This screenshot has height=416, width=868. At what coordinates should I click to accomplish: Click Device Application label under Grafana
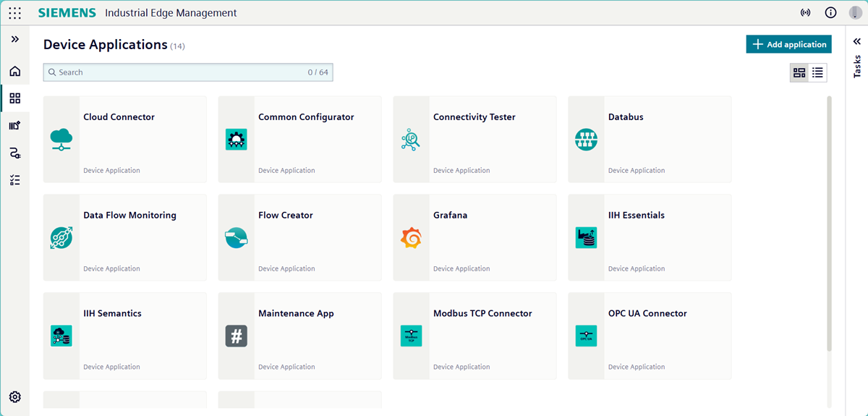461,269
